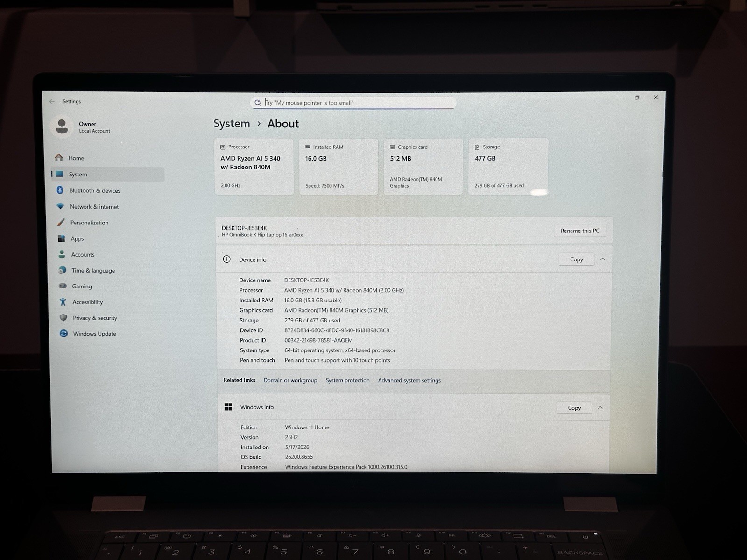Select Bluetooth & devices
This screenshot has height=560, width=747.
coord(108,190)
